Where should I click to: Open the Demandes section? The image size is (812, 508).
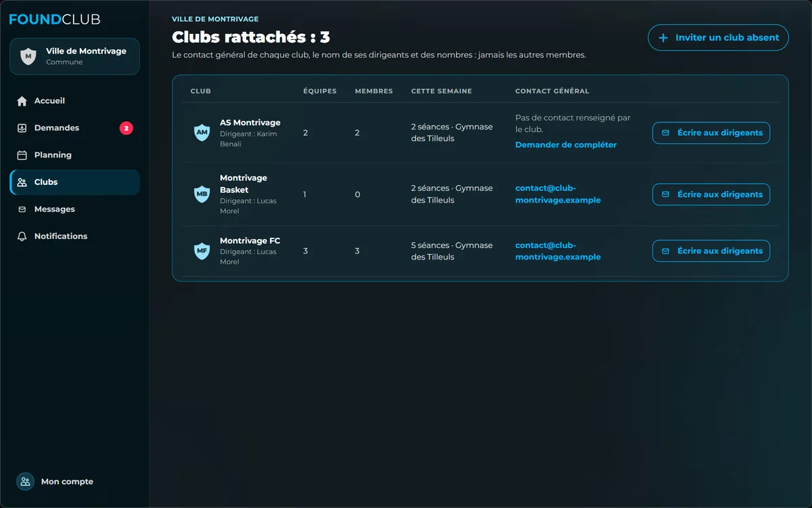click(74, 128)
